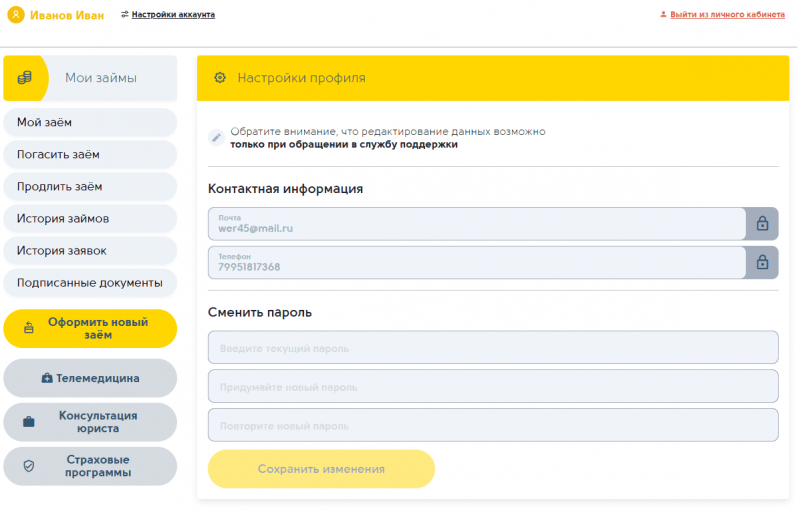Click the Телемедицина button
This screenshot has height=511, width=800.
pos(90,378)
